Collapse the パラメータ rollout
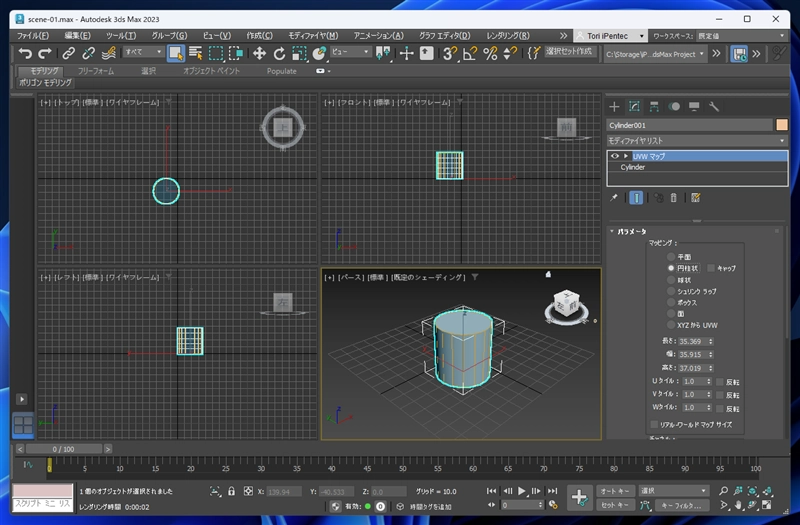Image resolution: width=800 pixels, height=525 pixels. (612, 231)
